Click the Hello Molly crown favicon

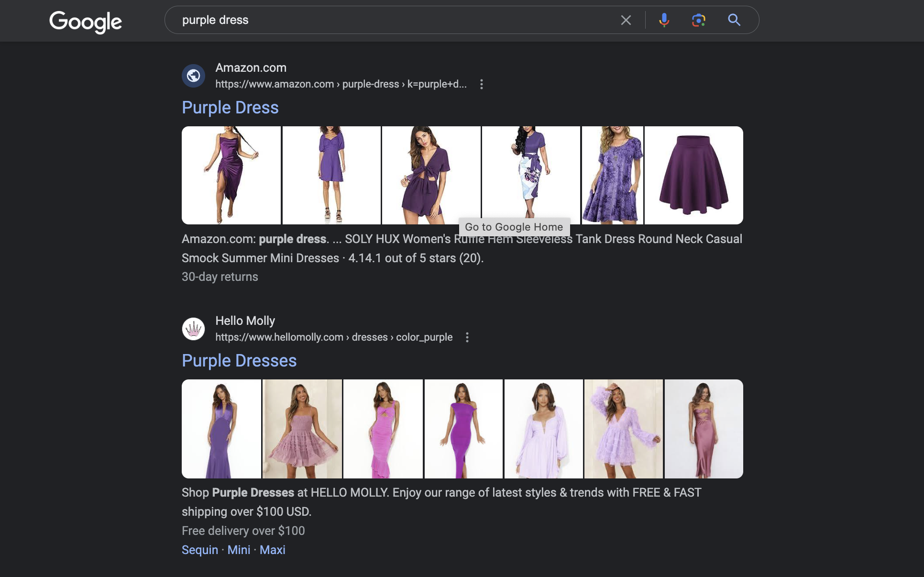tap(193, 329)
